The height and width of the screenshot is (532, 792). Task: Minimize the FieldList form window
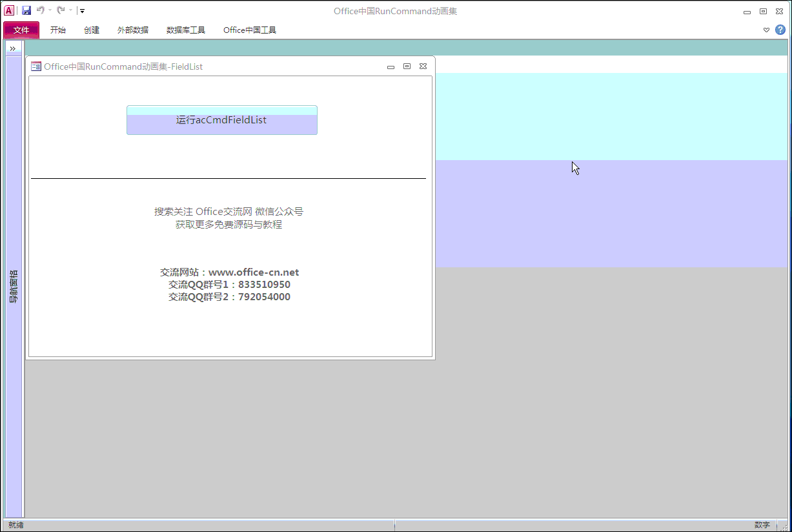point(391,66)
